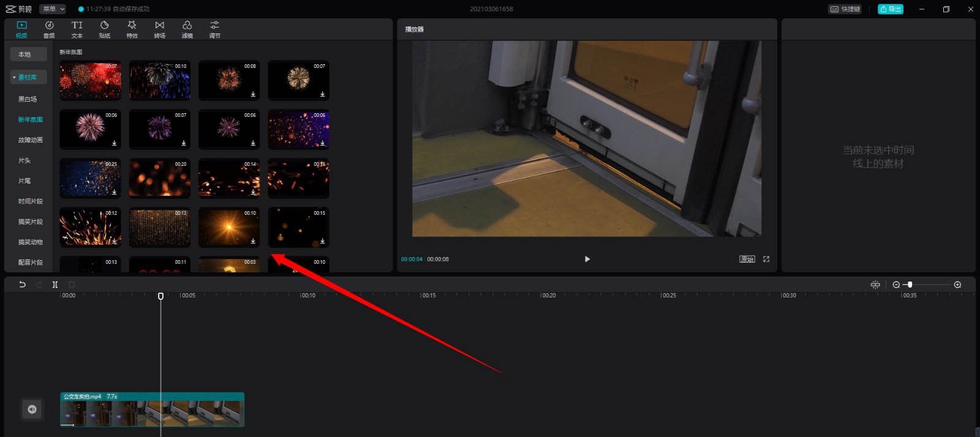980x437 pixels.
Task: Click the timeline zoom slider handle
Action: point(910,285)
